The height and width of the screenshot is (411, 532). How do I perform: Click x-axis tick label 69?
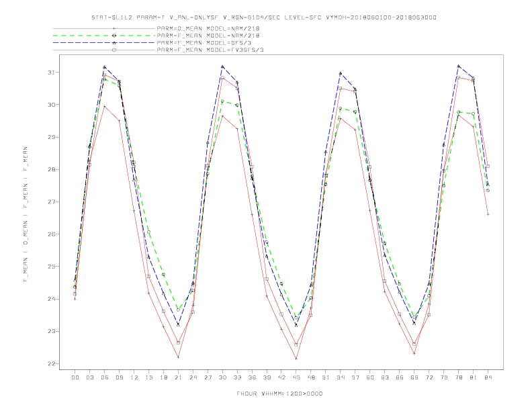click(414, 377)
